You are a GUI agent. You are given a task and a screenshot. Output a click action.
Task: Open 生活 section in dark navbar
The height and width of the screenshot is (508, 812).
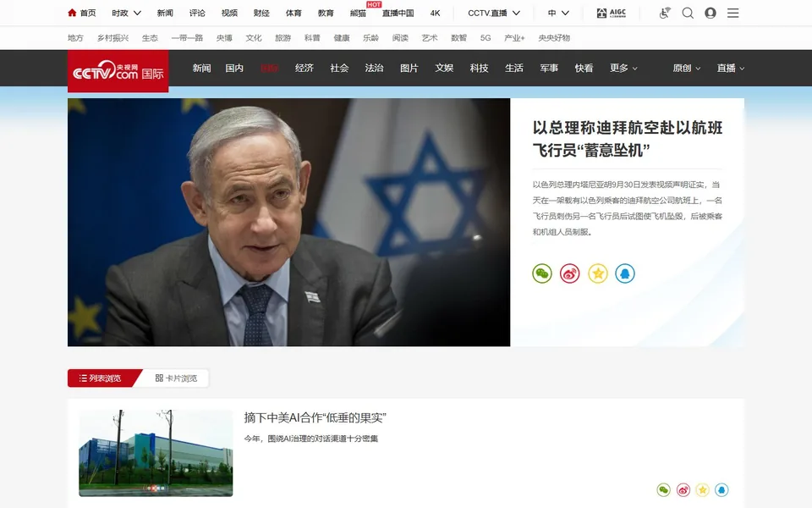(x=514, y=68)
